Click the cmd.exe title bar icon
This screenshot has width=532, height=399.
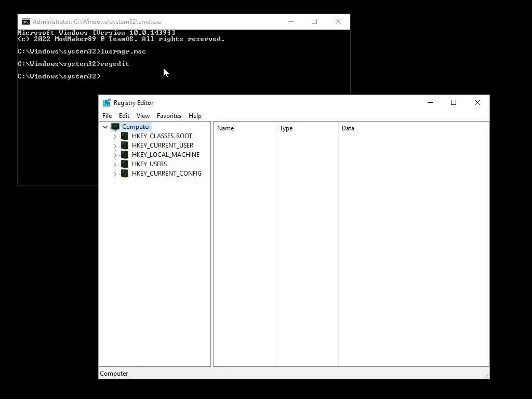click(x=26, y=22)
